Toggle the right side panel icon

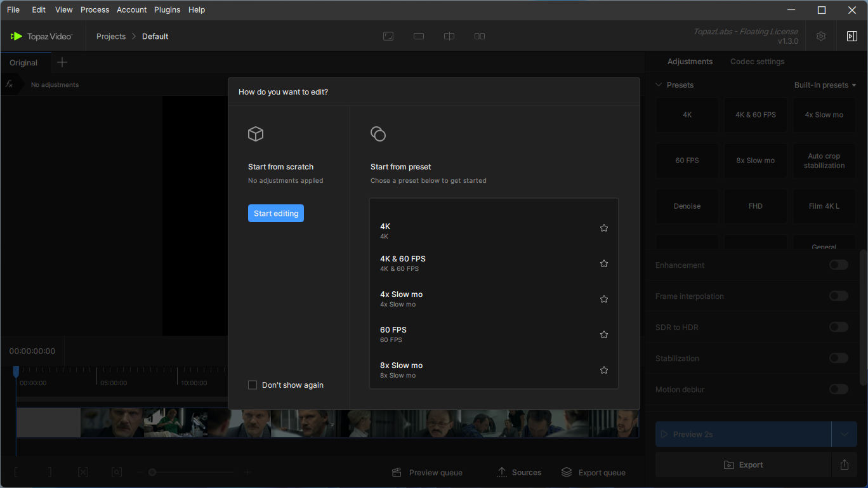(852, 36)
